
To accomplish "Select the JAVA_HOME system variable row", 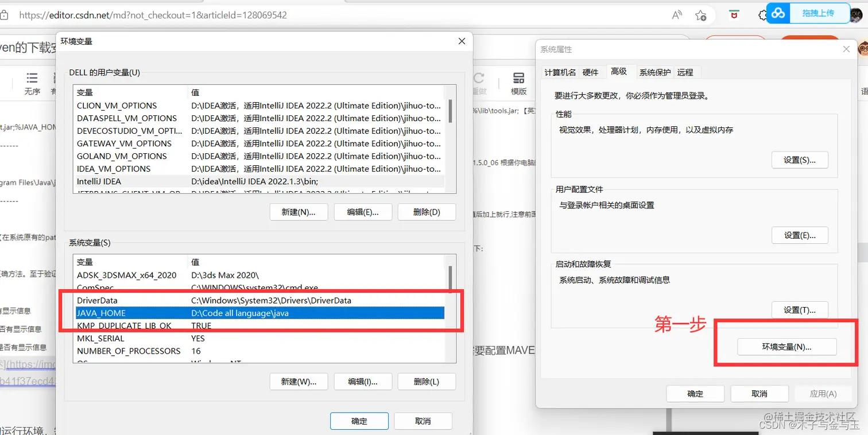I will (x=259, y=313).
